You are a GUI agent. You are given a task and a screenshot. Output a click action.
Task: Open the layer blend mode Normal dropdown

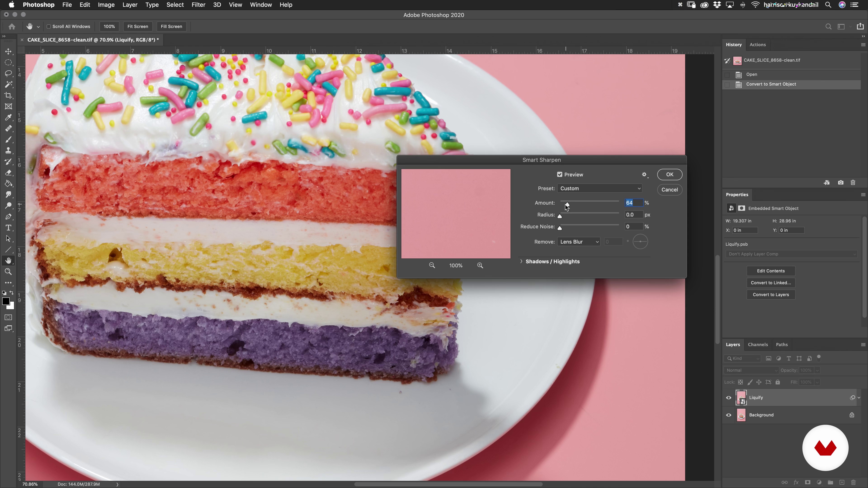coord(751,370)
